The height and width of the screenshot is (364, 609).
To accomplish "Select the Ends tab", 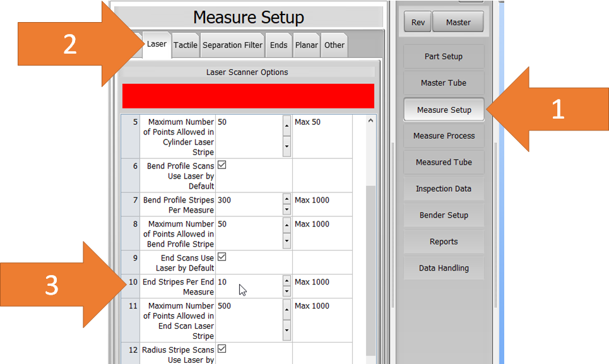I will tap(278, 45).
